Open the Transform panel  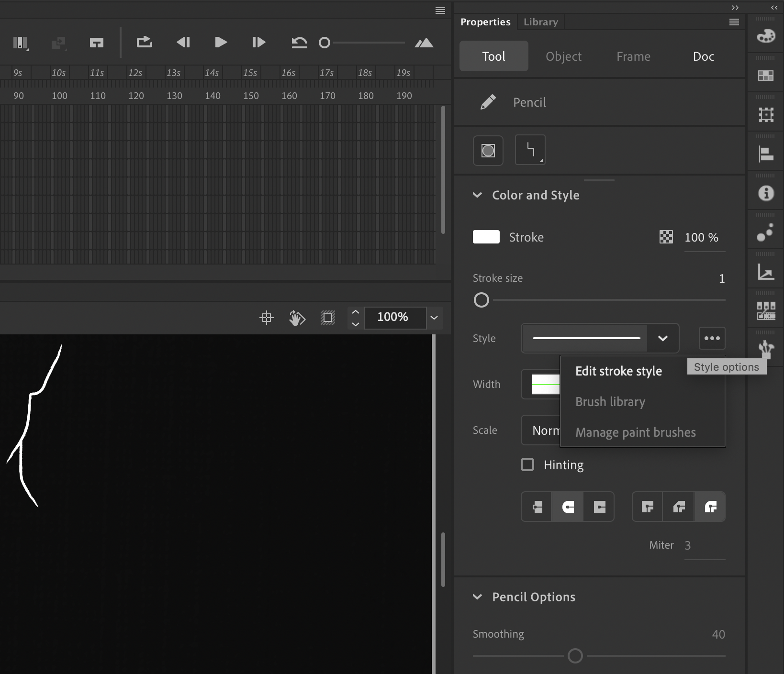click(766, 115)
